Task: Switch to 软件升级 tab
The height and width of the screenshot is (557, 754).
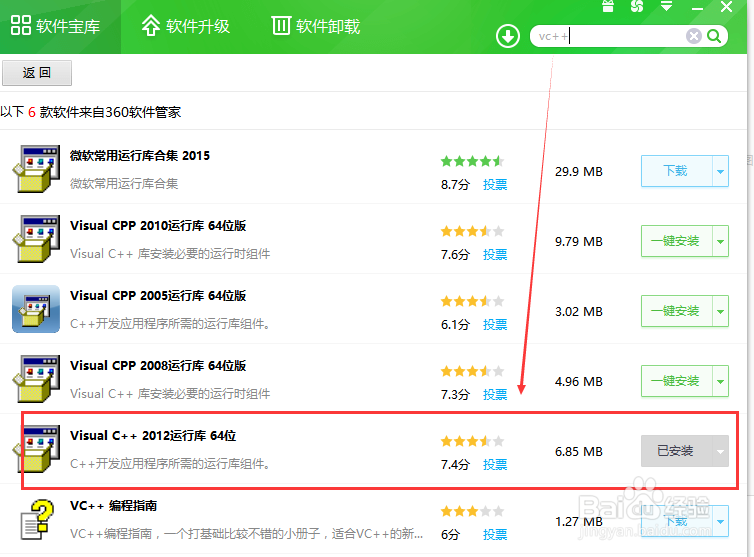Action: tap(186, 26)
